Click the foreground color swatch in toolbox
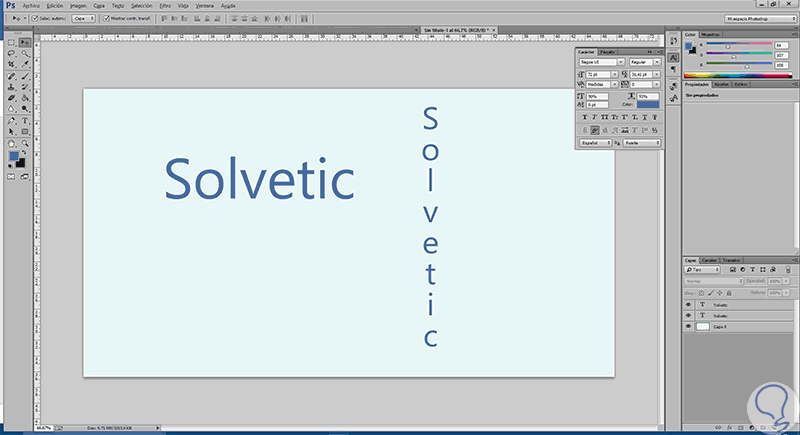The width and height of the screenshot is (800, 435). pos(14,156)
